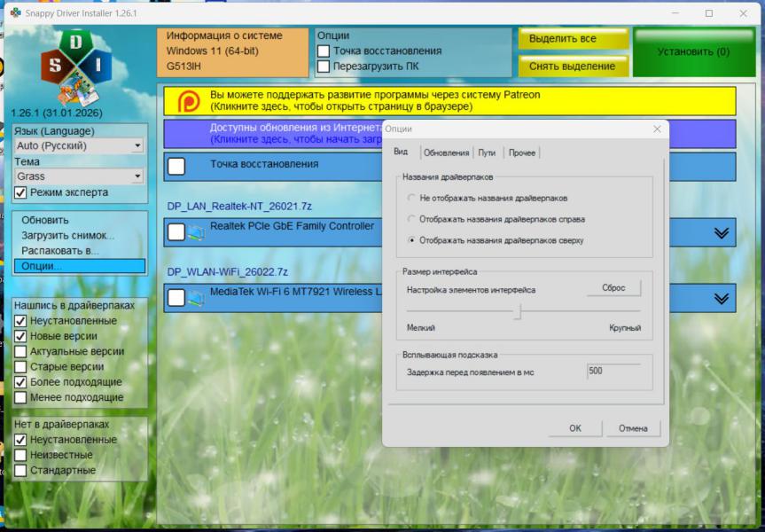Adjust the interface size slider handle
The width and height of the screenshot is (765, 532).
519,311
